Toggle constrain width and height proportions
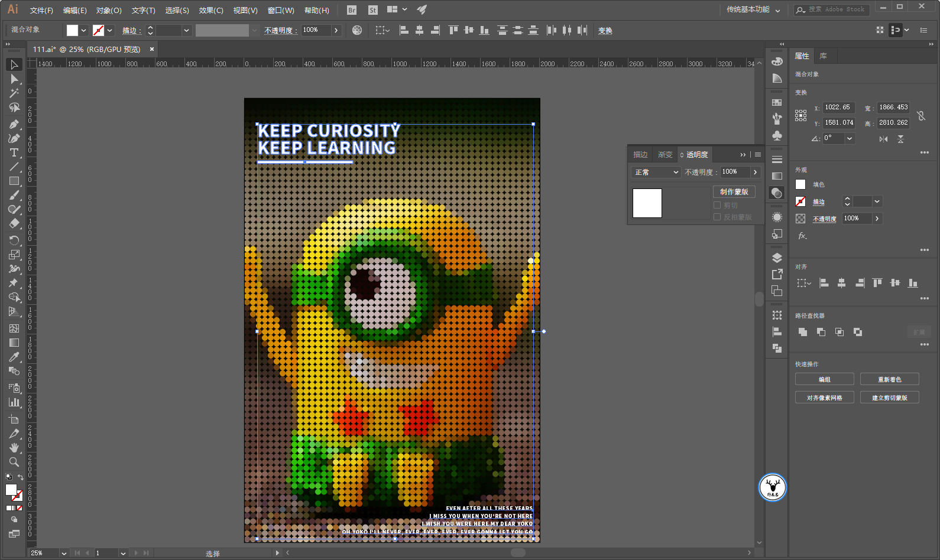 (920, 116)
